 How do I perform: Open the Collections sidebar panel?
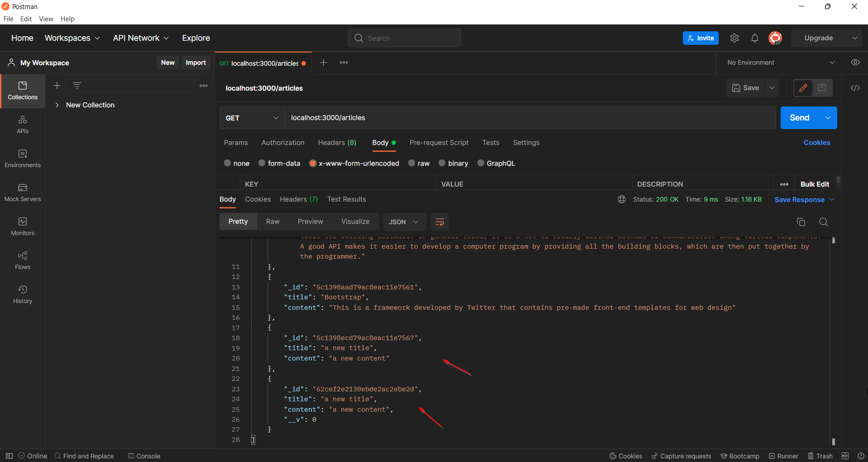pyautogui.click(x=23, y=91)
